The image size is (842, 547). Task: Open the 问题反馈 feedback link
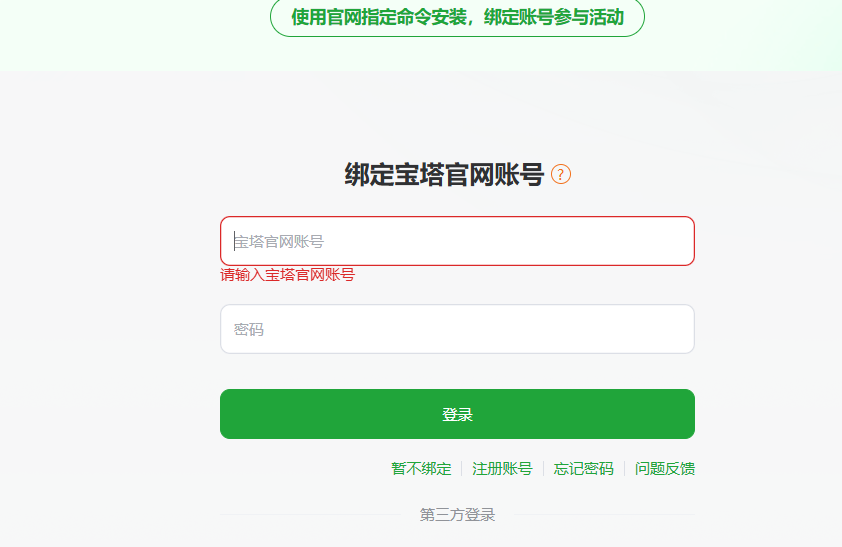665,469
